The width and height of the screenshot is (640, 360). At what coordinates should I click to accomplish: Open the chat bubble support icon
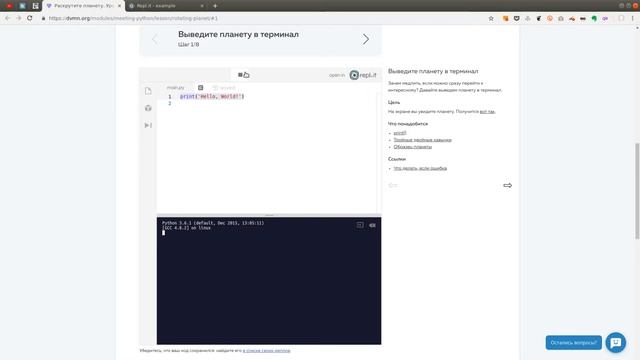point(616,342)
